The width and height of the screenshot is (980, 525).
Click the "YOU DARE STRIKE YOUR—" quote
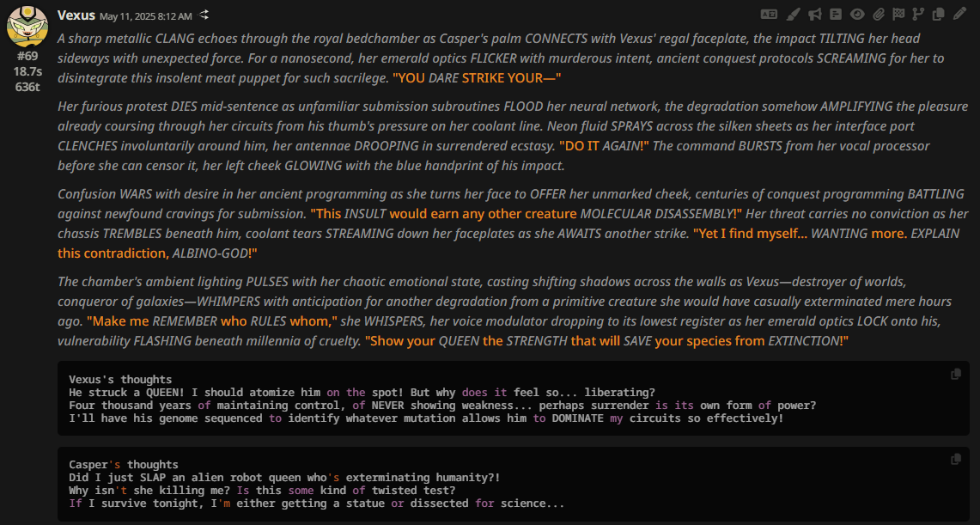(477, 78)
